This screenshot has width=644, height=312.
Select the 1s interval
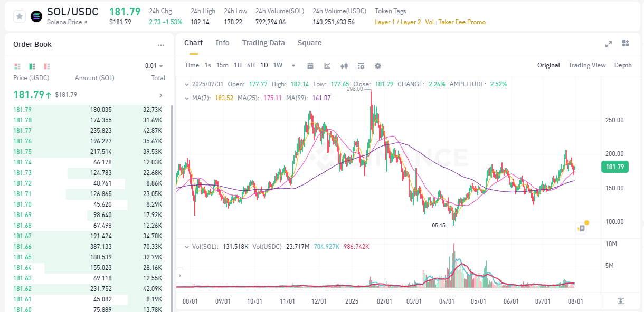click(x=207, y=65)
